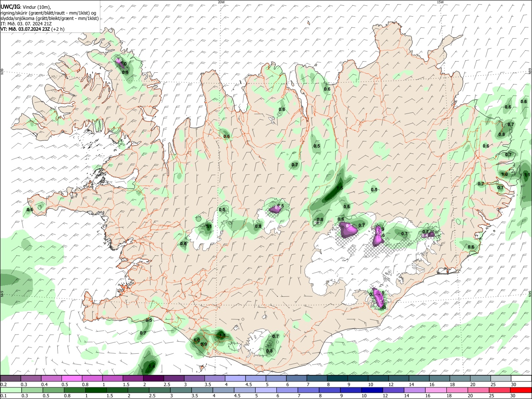The width and height of the screenshot is (532, 399).
Task: Click the '15W' longitude label
Action: point(440,2)
